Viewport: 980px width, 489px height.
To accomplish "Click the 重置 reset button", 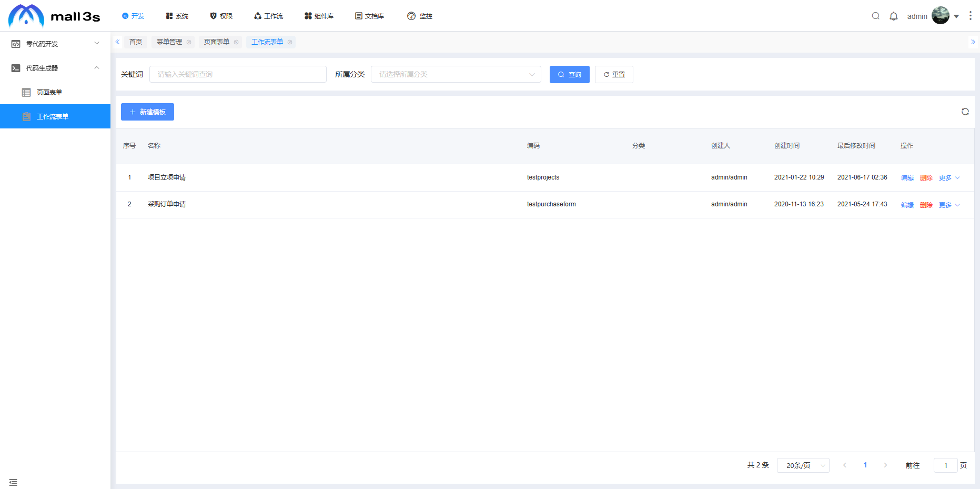I will click(x=614, y=74).
